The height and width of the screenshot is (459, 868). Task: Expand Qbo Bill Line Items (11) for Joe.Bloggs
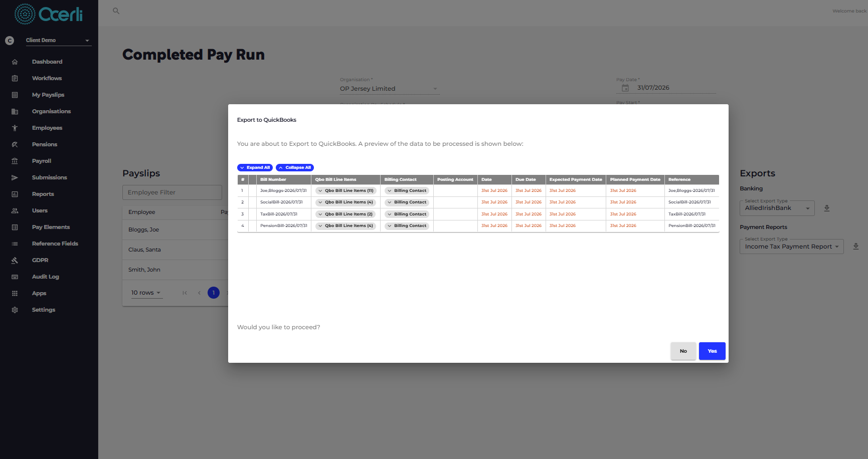[345, 190]
